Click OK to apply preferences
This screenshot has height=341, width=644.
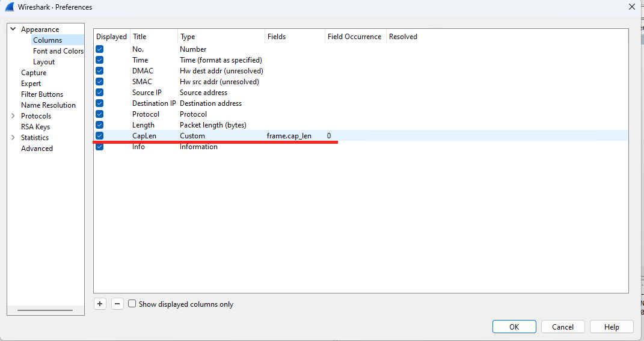514,327
